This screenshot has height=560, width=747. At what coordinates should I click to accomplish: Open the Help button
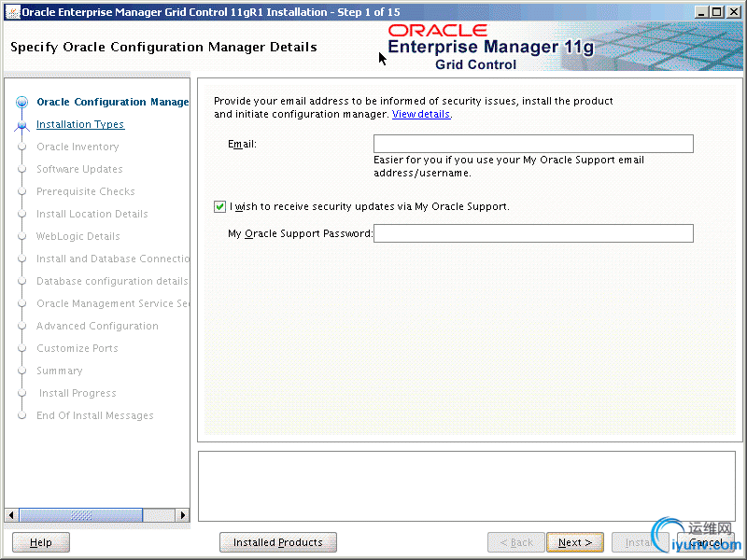[41, 542]
